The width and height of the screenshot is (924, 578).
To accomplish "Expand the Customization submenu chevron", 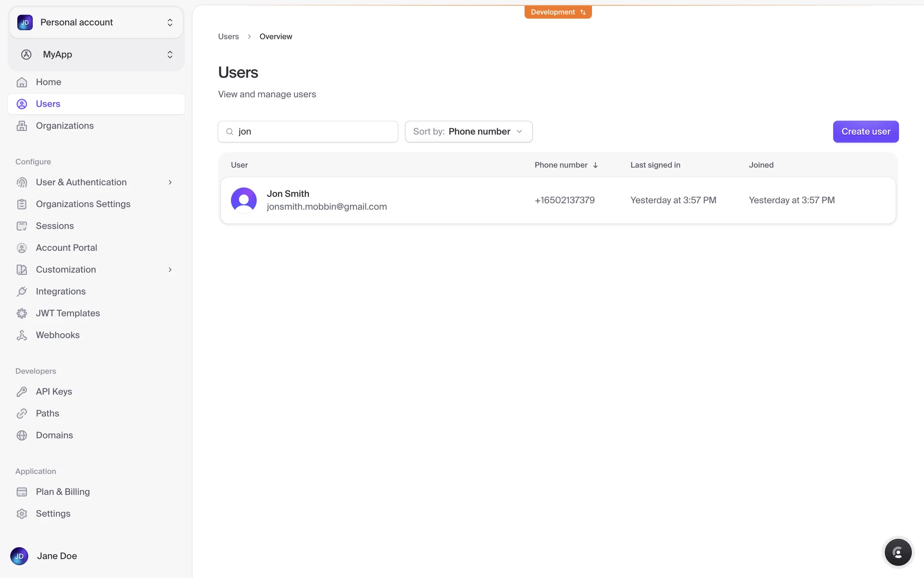I will point(170,270).
